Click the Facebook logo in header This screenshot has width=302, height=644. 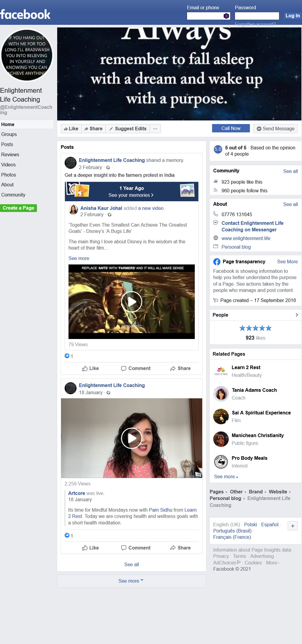point(25,14)
